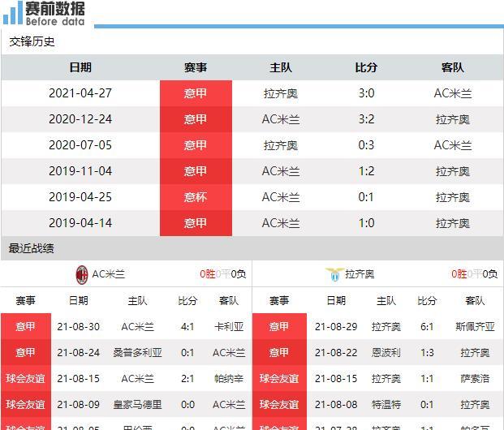Screen dimensions: 504x430
Task: Click the 恩波利 home team cell
Action: tap(386, 353)
